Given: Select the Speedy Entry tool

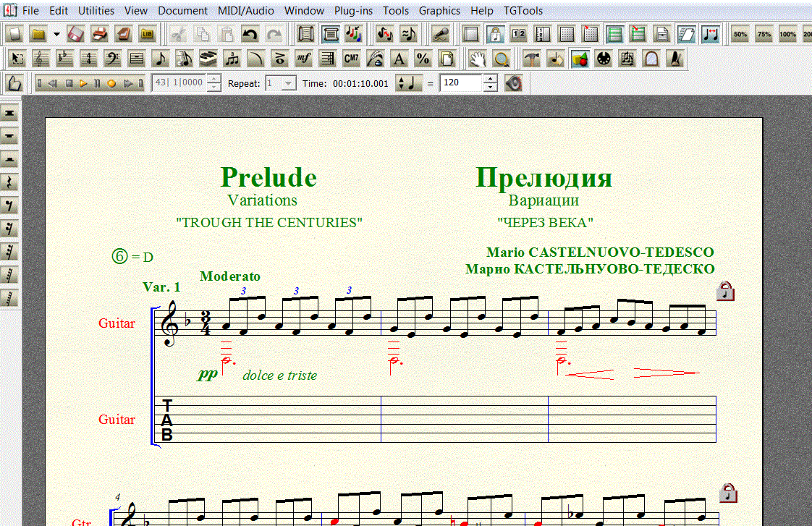Looking at the screenshot, I should tap(184, 59).
